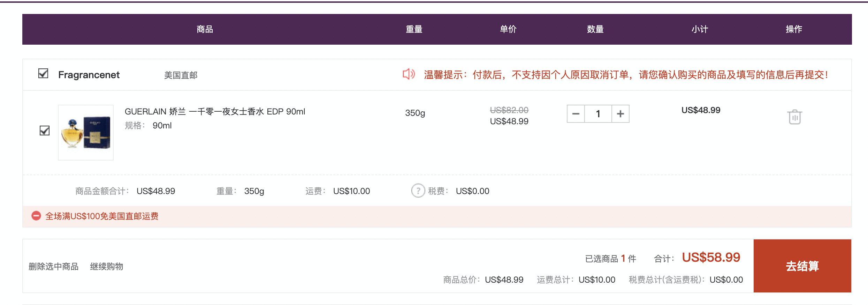Click the 税费总计(含运费税) US$0.00 value
Viewport: 868px width, 305px height.
(726, 280)
